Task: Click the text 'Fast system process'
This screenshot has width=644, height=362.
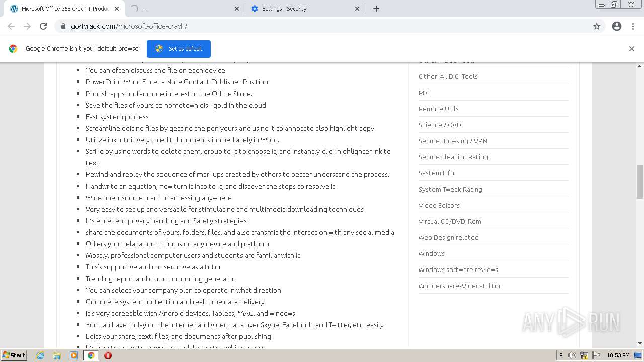Action: coord(117,117)
